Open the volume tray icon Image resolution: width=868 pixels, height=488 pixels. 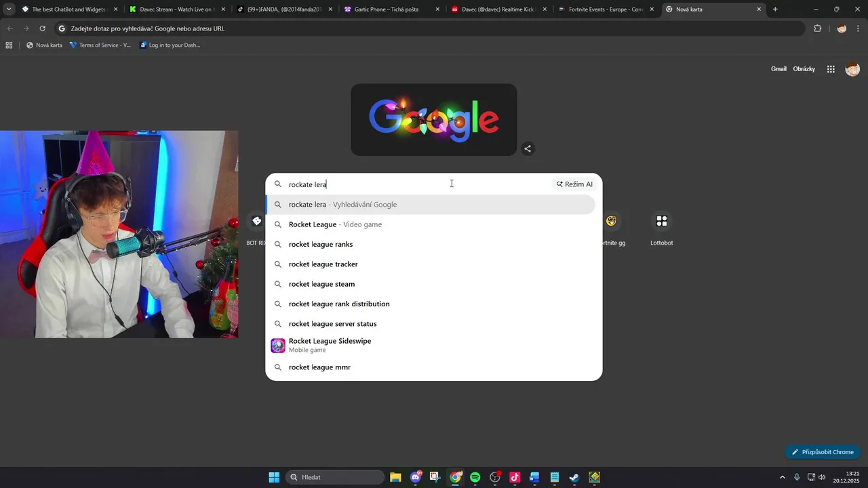822,477
